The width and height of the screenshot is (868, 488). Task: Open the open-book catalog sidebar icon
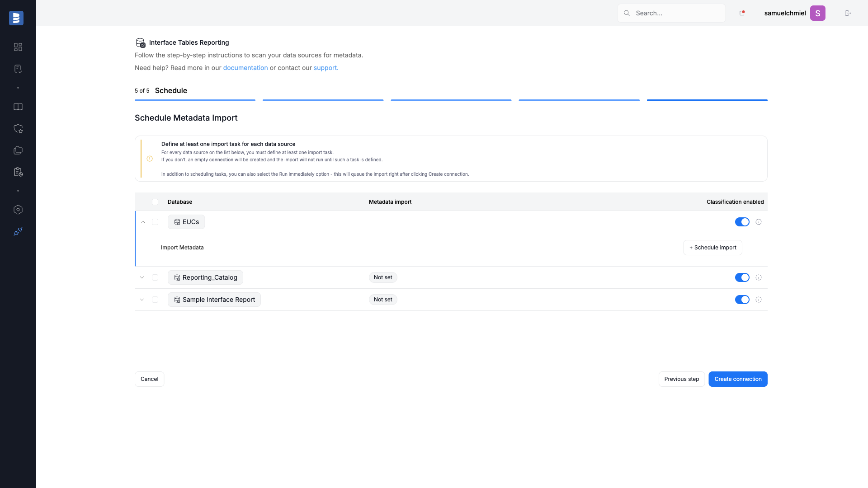click(x=18, y=107)
